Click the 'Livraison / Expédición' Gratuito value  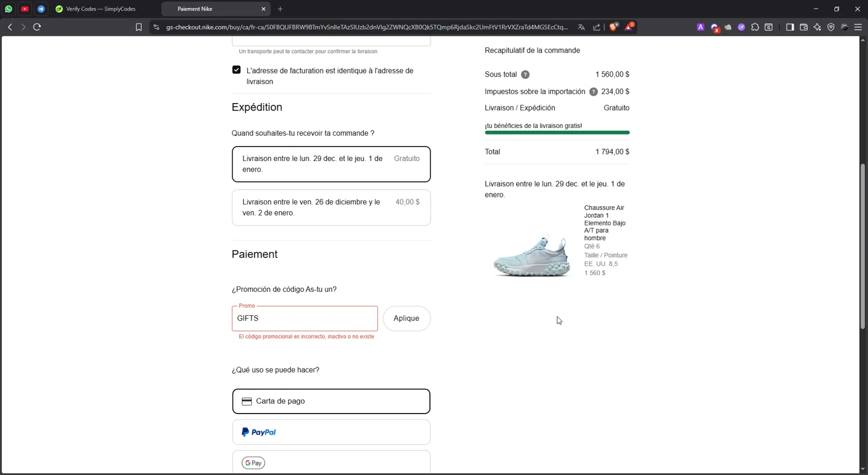pos(616,108)
